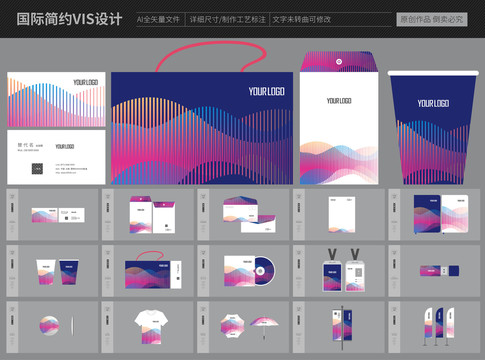Click the feather flags thumbnail
This screenshot has height=360, width=485.
coord(435,327)
